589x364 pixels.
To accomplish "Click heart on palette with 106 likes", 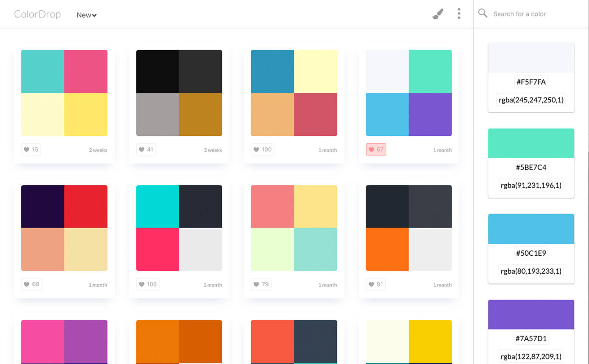I will point(147,284).
